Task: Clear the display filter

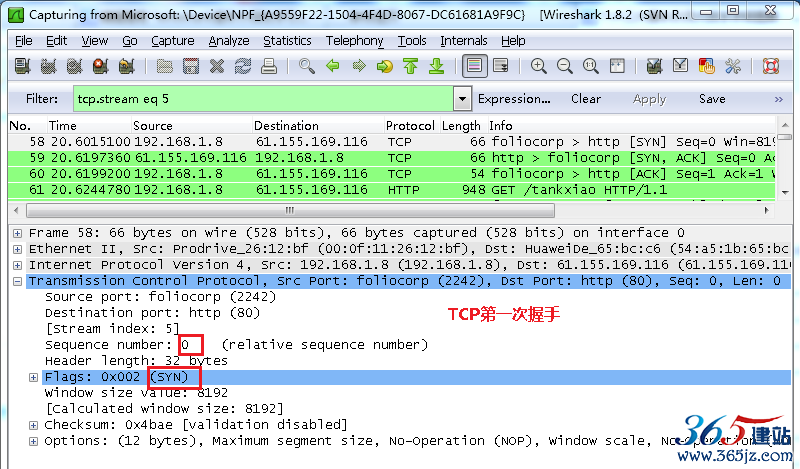Action: 586,99
